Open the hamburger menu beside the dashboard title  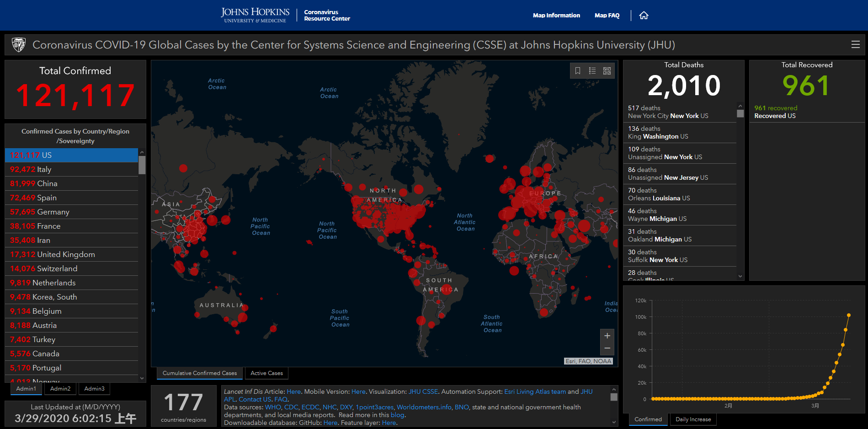click(856, 44)
